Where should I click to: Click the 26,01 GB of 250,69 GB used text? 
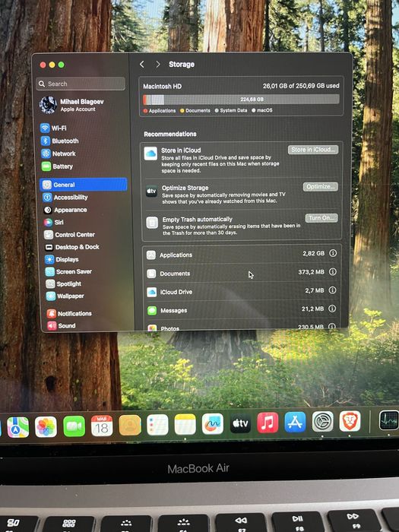click(x=301, y=86)
